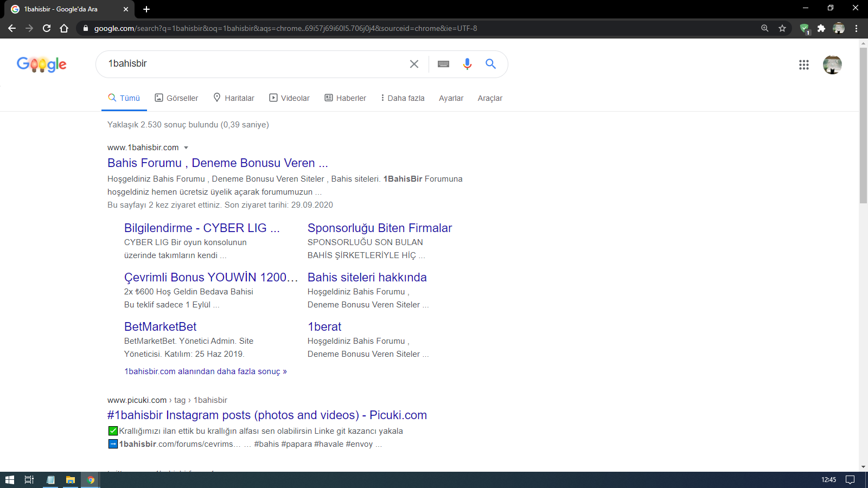Viewport: 868px width, 488px height.
Task: Open the on-screen keyboard input tool
Action: coord(443,64)
